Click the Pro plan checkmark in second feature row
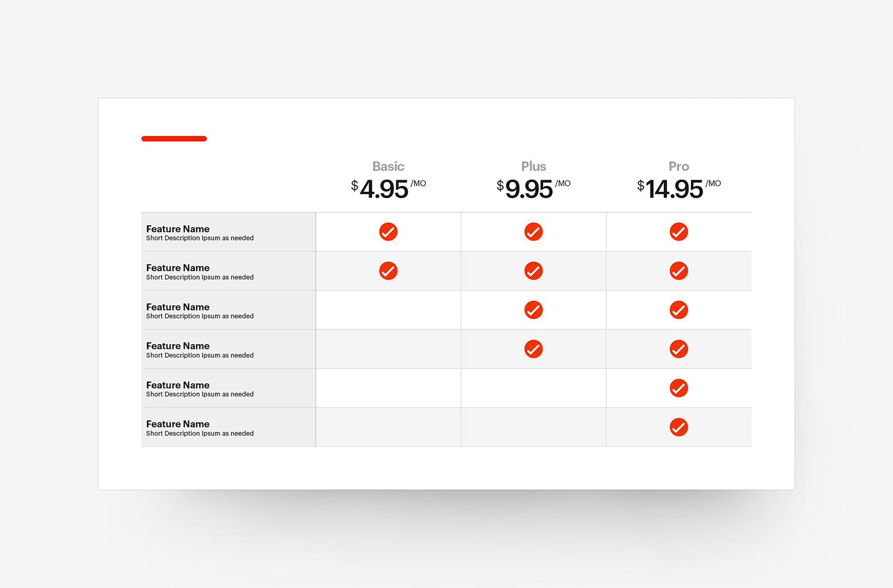 tap(678, 271)
